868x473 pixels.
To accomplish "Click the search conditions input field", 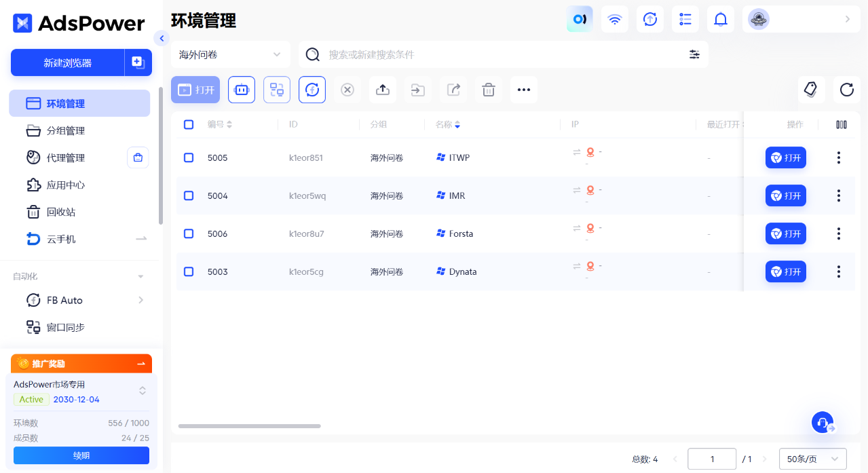I will (x=502, y=54).
